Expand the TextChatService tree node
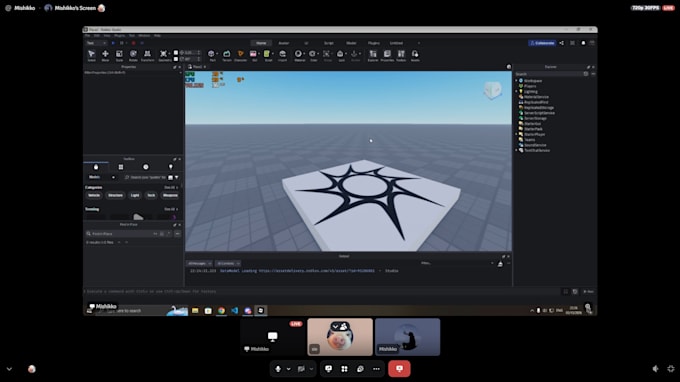The image size is (680, 382). pos(517,150)
